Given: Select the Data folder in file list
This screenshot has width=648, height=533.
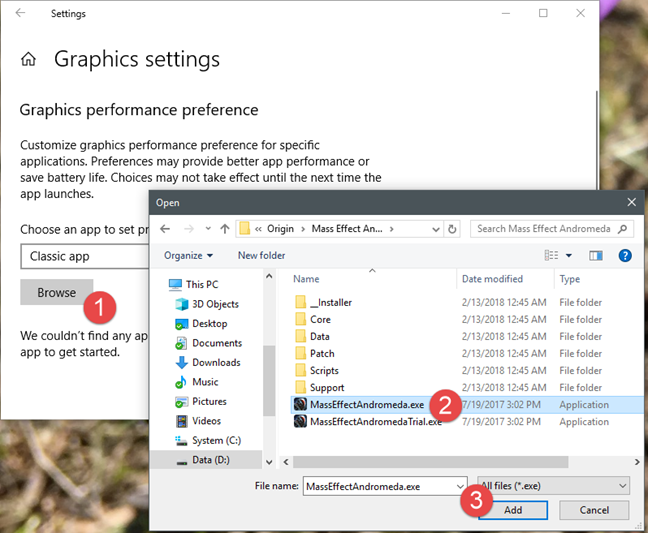Looking at the screenshot, I should tap(312, 336).
